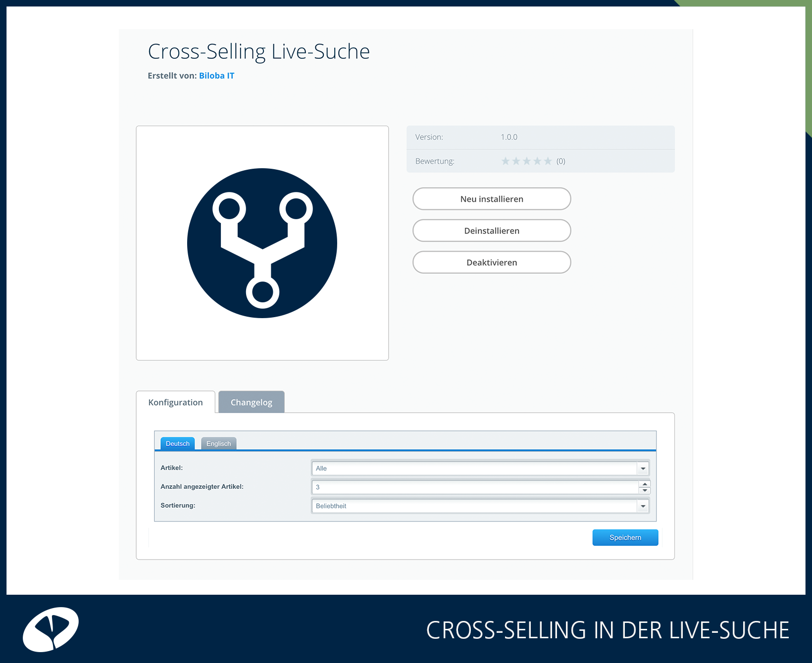Screen dimensions: 812x663
Task: Click the Deaktivieren button
Action: 492,262
